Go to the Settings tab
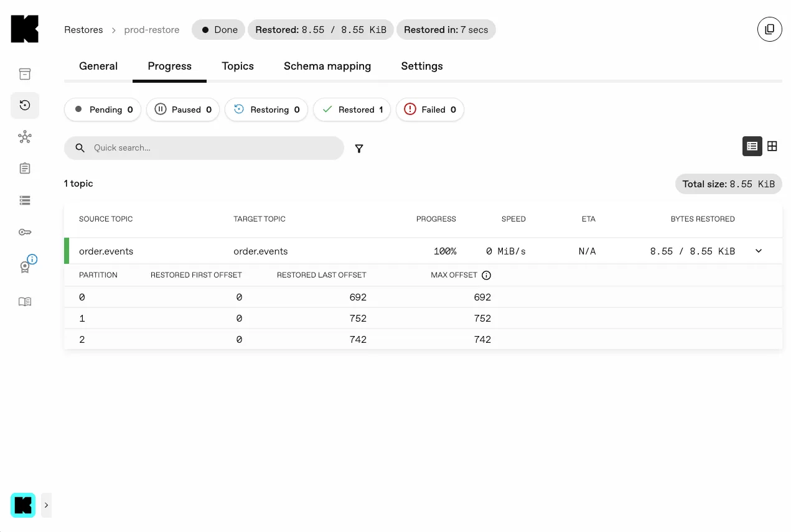Image resolution: width=791 pixels, height=532 pixels. [x=422, y=66]
